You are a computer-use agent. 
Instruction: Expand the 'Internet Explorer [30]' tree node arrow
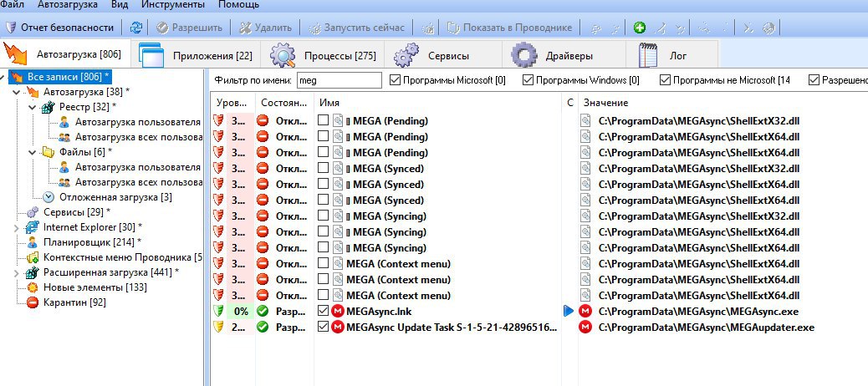click(16, 227)
